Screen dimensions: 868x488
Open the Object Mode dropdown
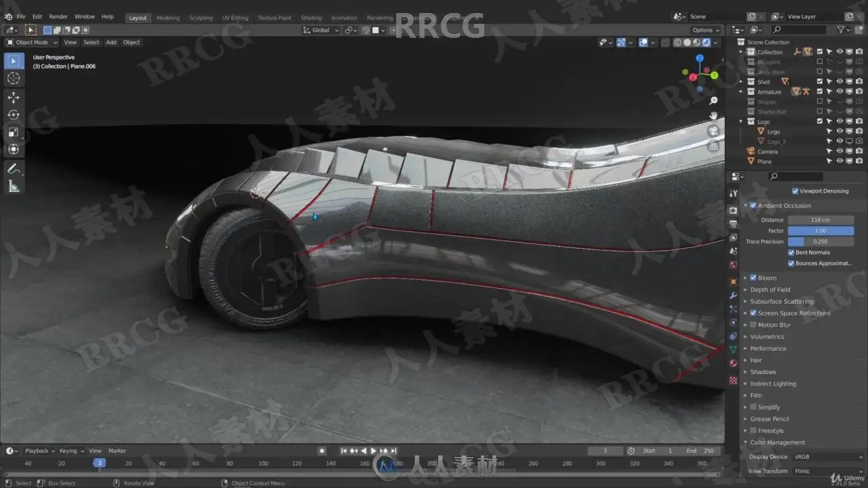click(32, 42)
